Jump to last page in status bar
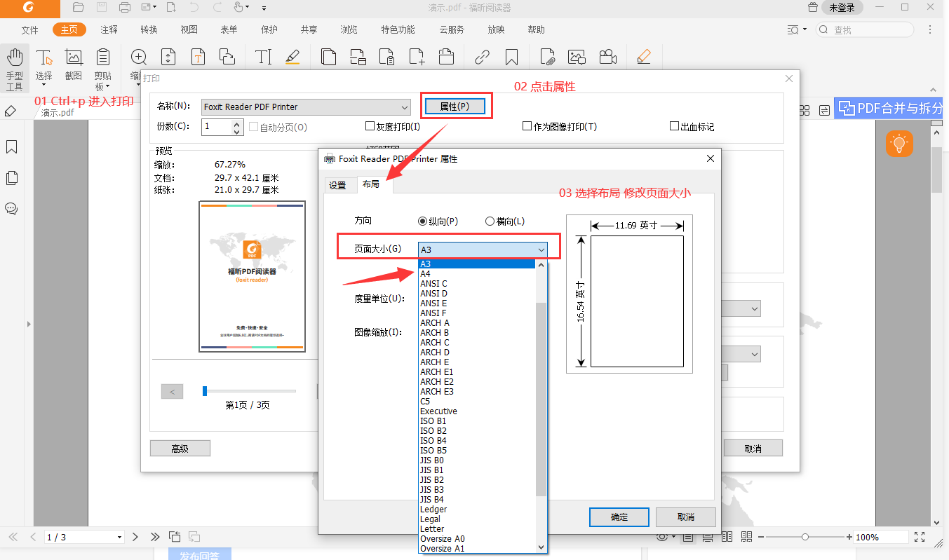This screenshot has width=949, height=560. coord(155,537)
